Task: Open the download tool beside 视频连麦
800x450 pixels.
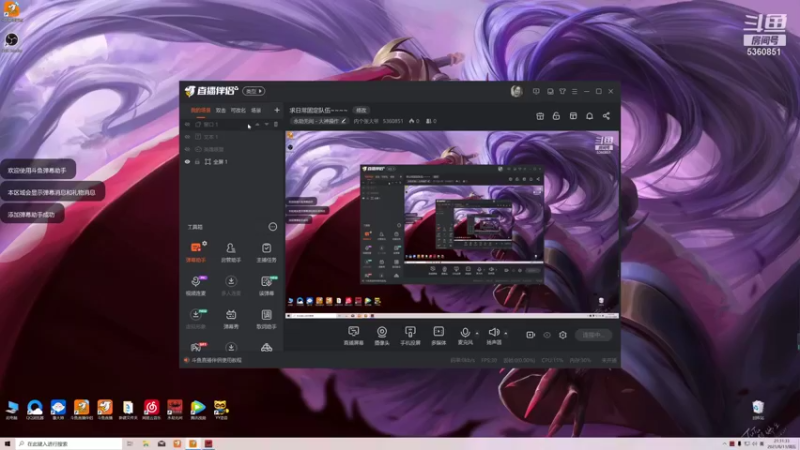Action: [x=231, y=286]
